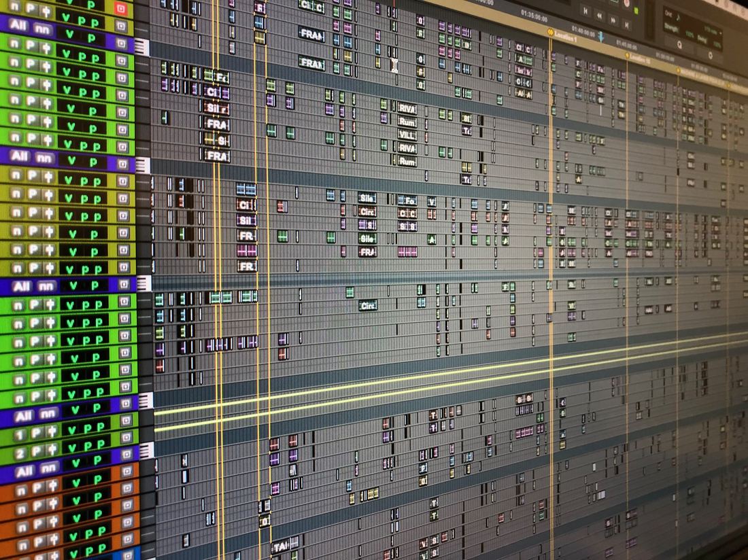Select the red C C clip
748x560 pixels.
407,213
